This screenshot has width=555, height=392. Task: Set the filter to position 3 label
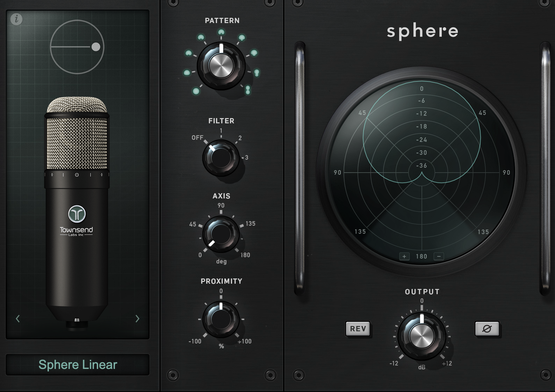[246, 158]
